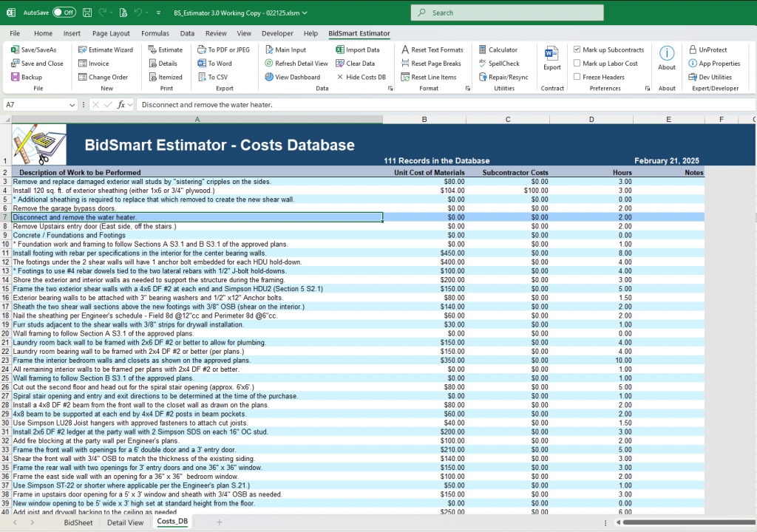The height and width of the screenshot is (532, 757).
Task: Run SpellCheck
Action: click(x=499, y=64)
